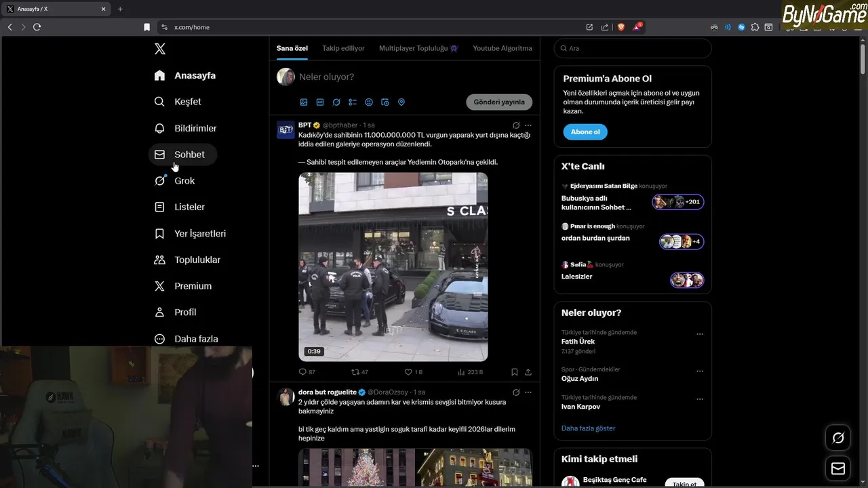Click Grok icon on BPT post
Screen dimensions: 868x488
coord(516,125)
